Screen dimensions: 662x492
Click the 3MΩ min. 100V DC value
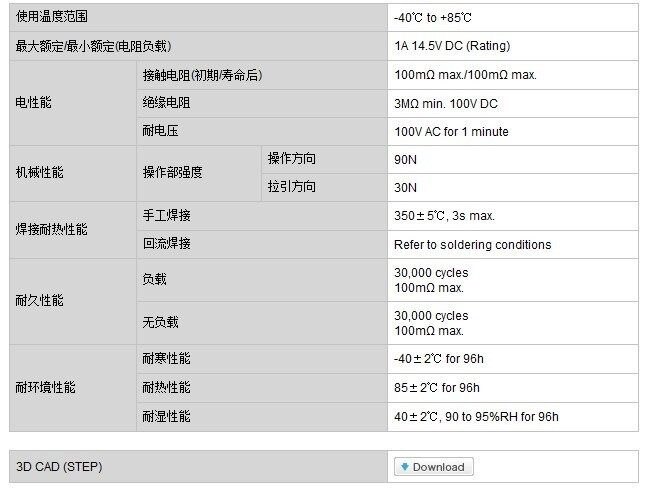coord(446,103)
